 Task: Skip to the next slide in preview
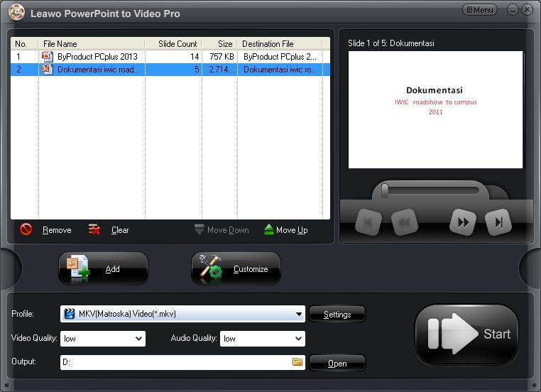coord(498,222)
